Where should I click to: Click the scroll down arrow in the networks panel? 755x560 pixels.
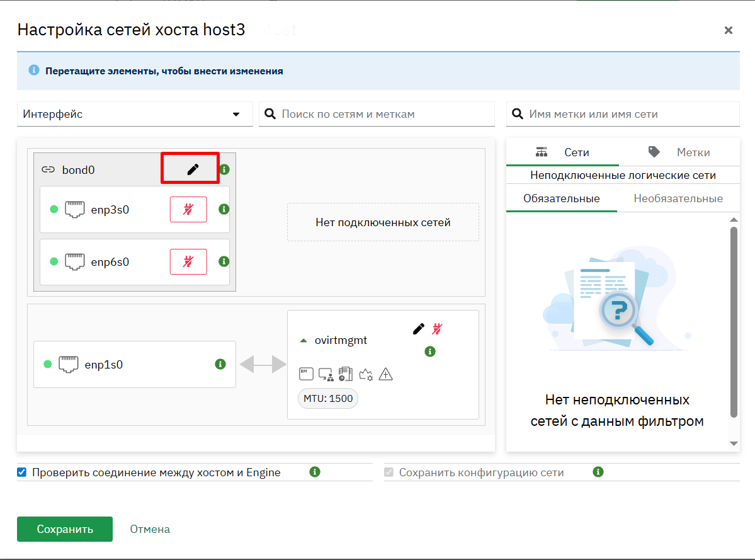(734, 443)
